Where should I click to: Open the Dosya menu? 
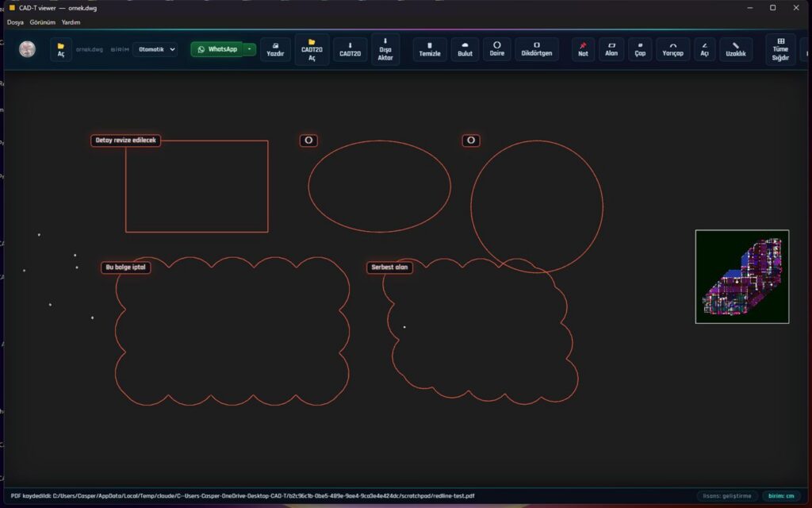point(15,22)
